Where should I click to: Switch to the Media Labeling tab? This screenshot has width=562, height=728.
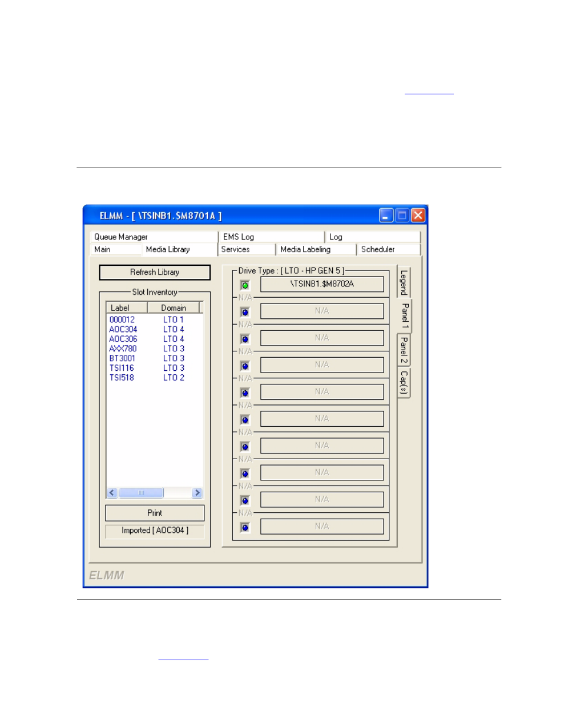coord(316,249)
